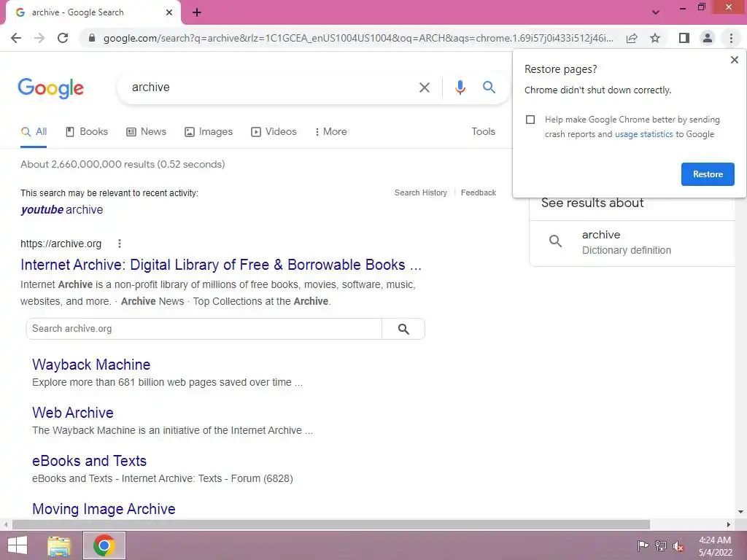Open the Web Archive sitelink
The image size is (747, 560).
[73, 413]
